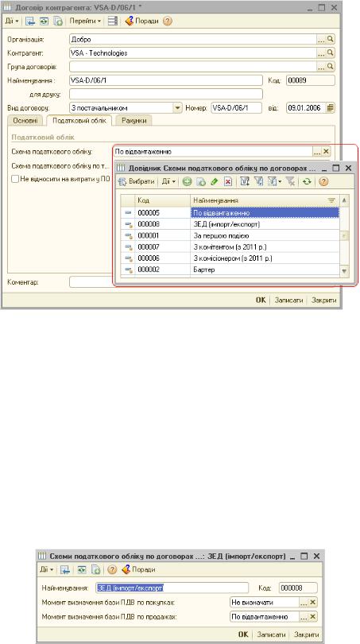Open help icon in ЗЕД scheme window
Image resolution: width=360 pixels, height=644 pixels.
click(x=113, y=569)
